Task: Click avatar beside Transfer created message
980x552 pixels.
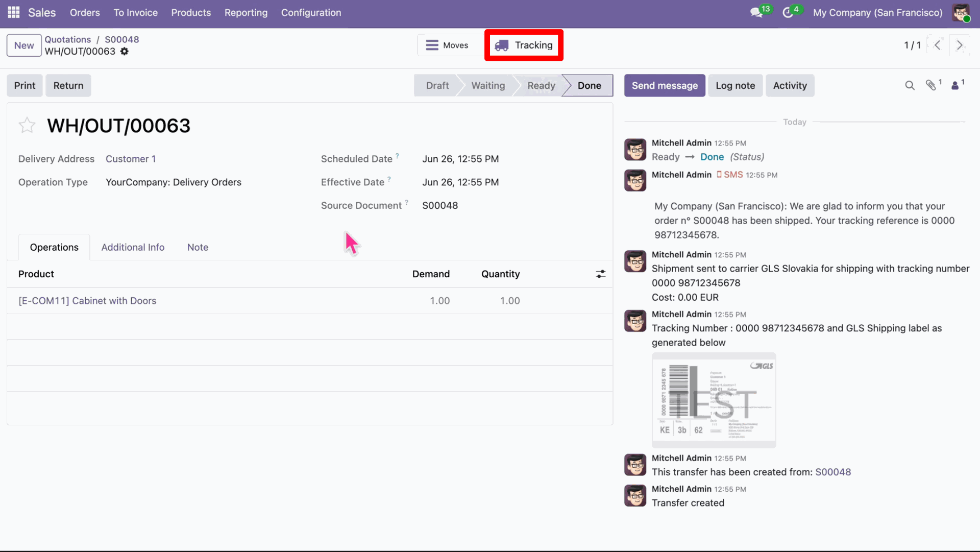Action: (x=635, y=495)
